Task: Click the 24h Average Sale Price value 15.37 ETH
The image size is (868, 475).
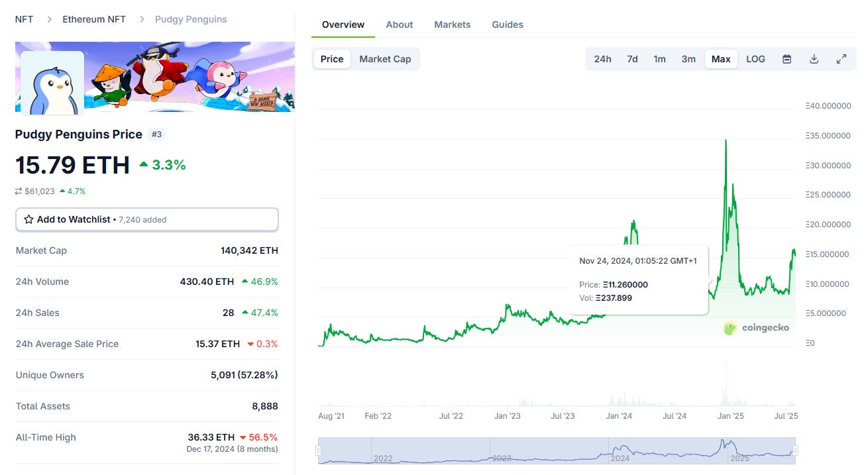Action: coord(218,344)
